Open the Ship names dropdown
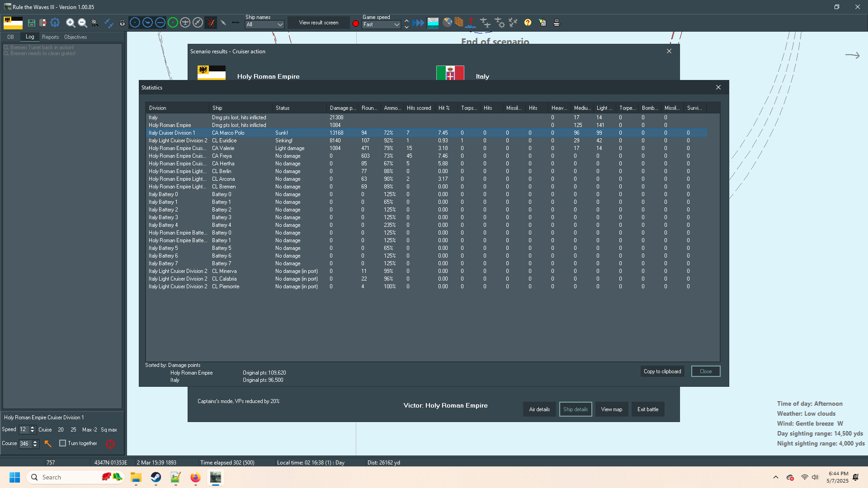Image resolution: width=868 pixels, height=488 pixels. pos(264,24)
